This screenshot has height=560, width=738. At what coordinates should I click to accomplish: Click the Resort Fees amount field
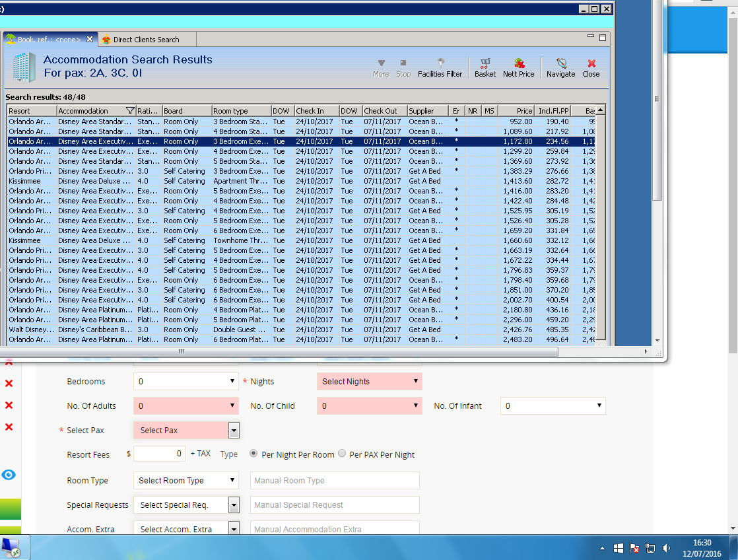[x=159, y=454]
